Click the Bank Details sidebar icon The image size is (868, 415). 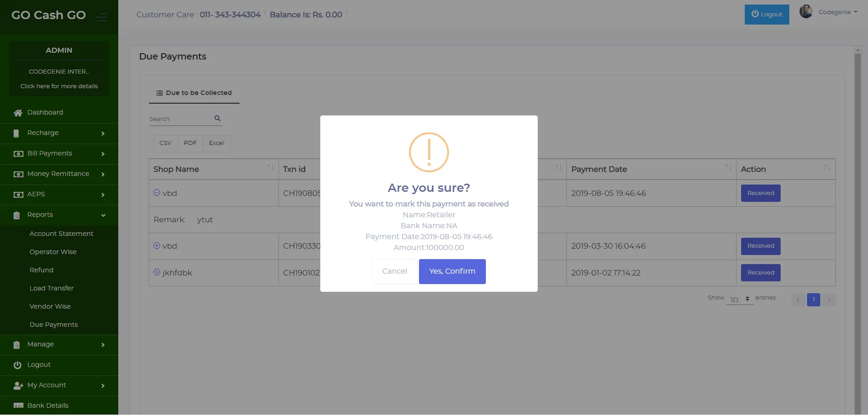coord(18,405)
